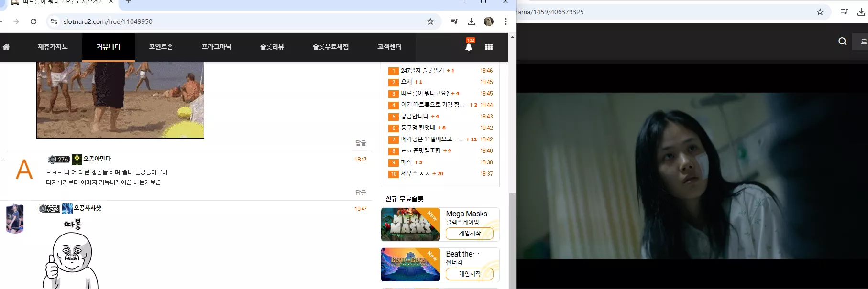Viewport: 868px width, 289px height.
Task: Bookmark the slotnara2 page with the star
Action: coord(430,21)
